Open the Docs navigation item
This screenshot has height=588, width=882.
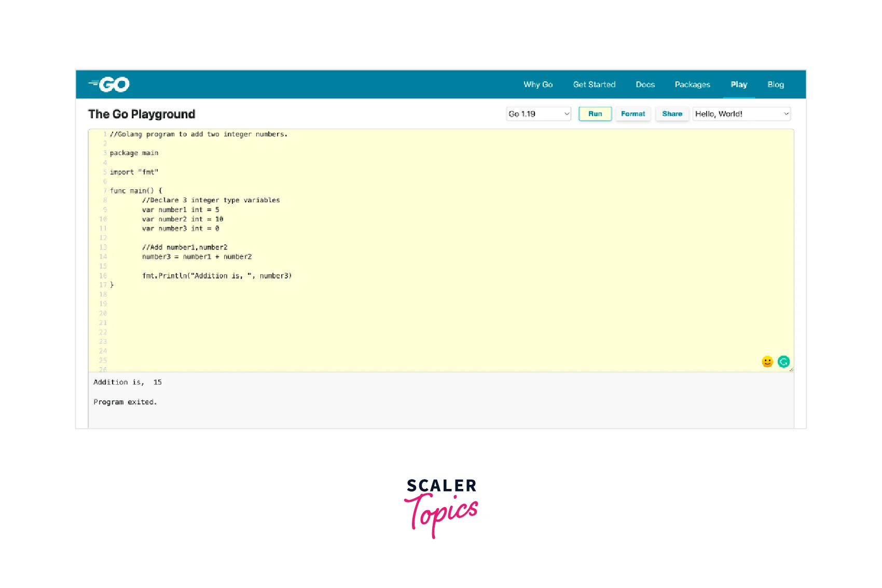point(645,85)
